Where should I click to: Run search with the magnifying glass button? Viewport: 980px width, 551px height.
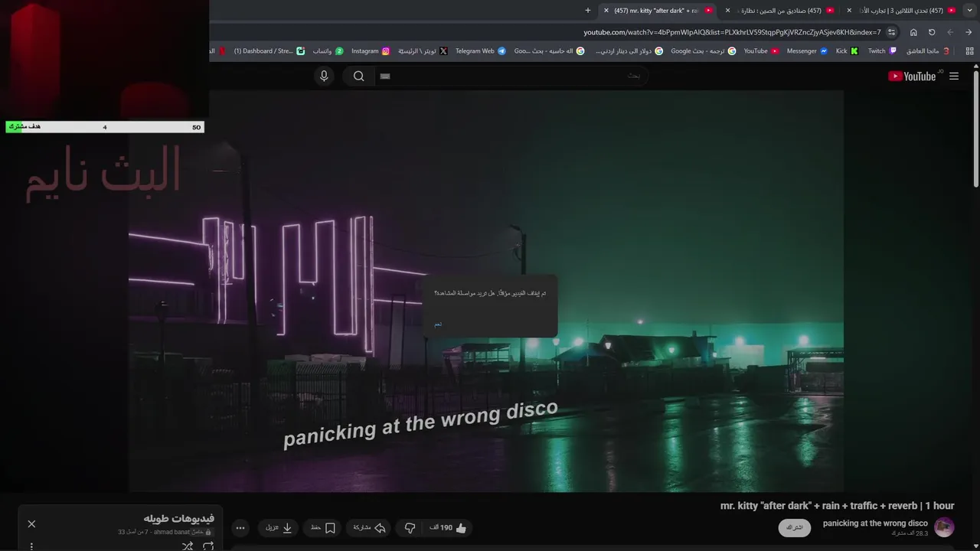click(x=358, y=76)
